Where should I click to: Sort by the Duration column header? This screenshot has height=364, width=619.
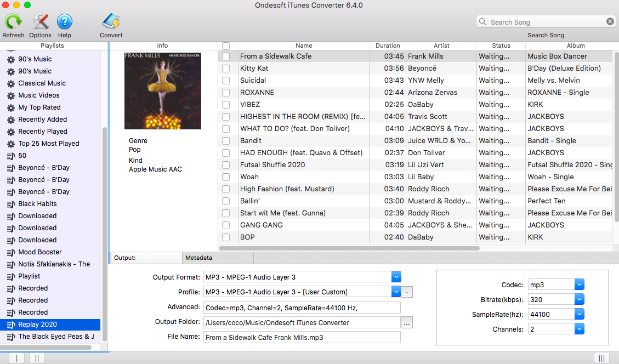click(388, 46)
